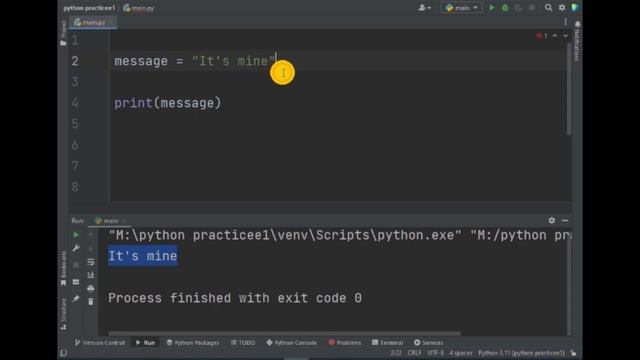Click the layout icon in Run panel sidebar

[x=76, y=282]
